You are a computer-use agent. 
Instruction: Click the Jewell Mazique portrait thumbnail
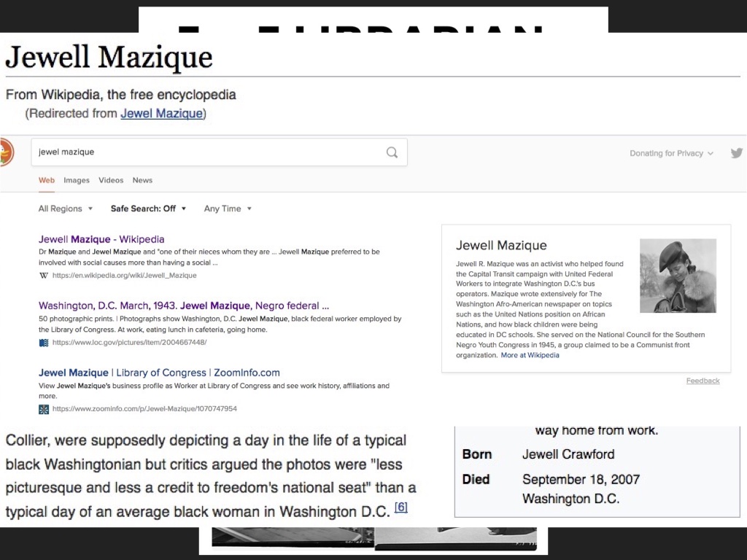[x=678, y=276]
